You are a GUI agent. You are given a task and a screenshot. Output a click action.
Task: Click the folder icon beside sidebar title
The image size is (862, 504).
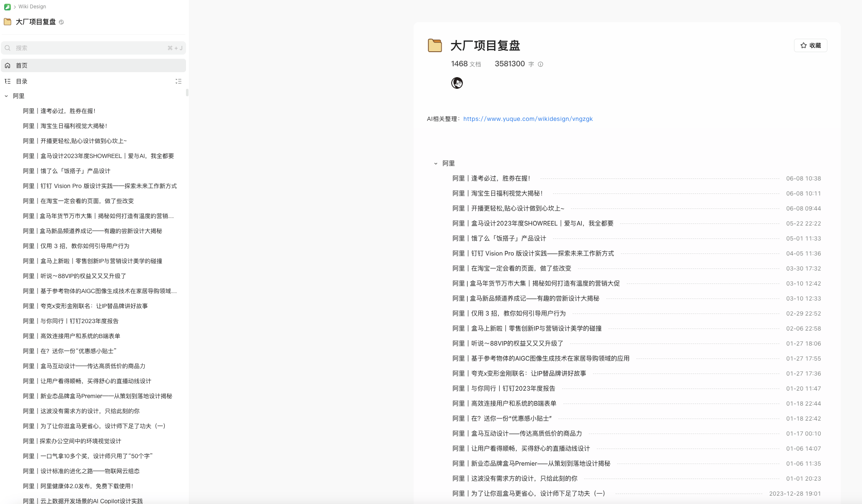[x=8, y=22]
